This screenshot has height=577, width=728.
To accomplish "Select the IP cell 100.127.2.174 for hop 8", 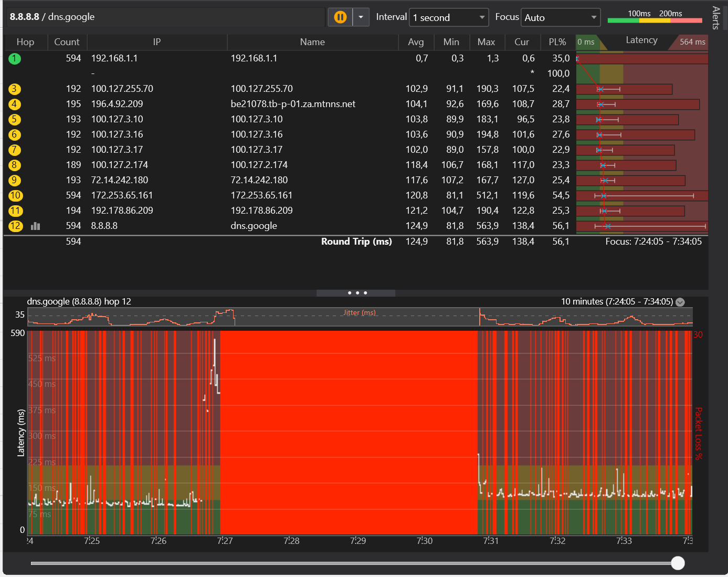I will [120, 165].
